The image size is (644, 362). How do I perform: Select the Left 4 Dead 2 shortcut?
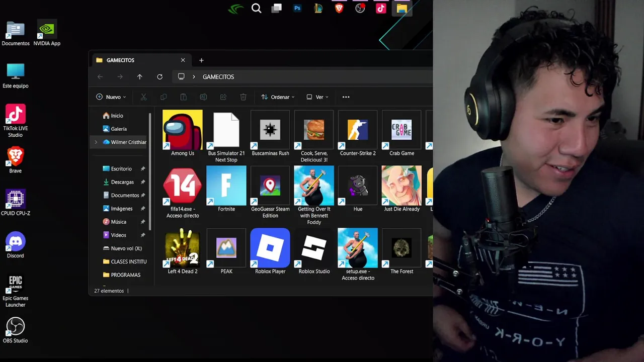tap(183, 251)
